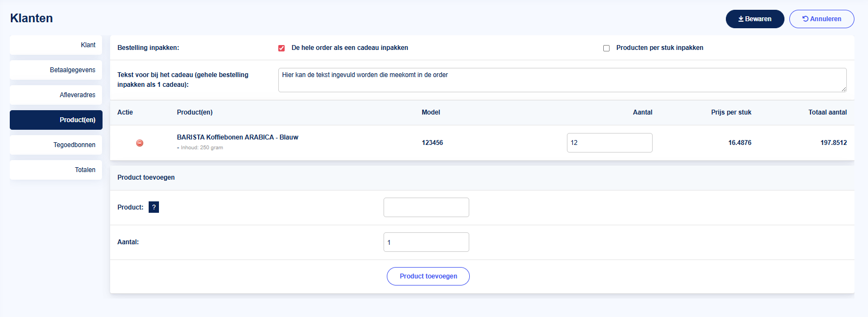Screen dimensions: 868x317
Task: Select the Product(en) sidebar tab
Action: coord(56,120)
